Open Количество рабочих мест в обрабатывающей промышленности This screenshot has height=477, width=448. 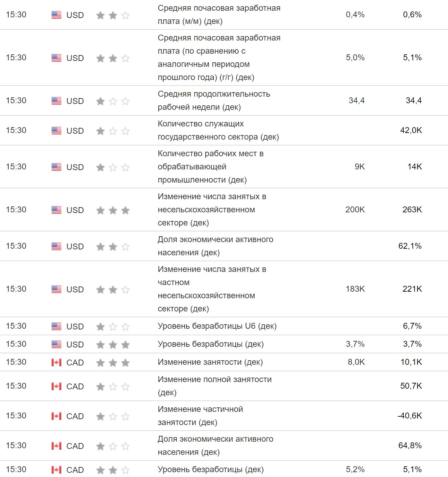click(210, 167)
